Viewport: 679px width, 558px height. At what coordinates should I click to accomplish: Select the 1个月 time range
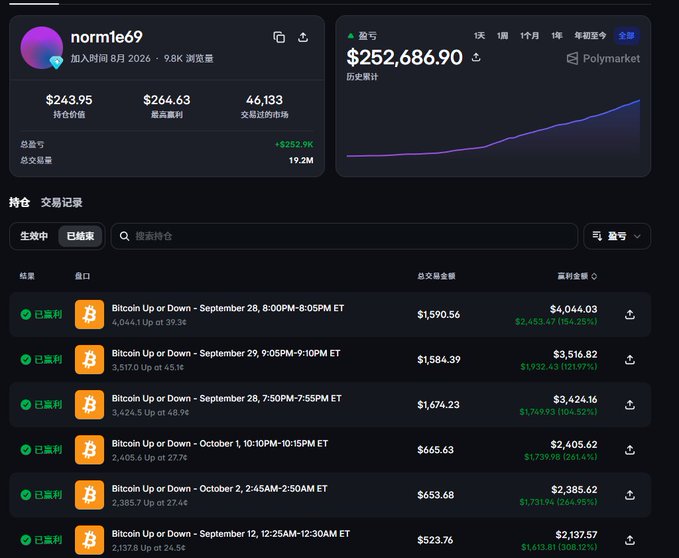529,35
